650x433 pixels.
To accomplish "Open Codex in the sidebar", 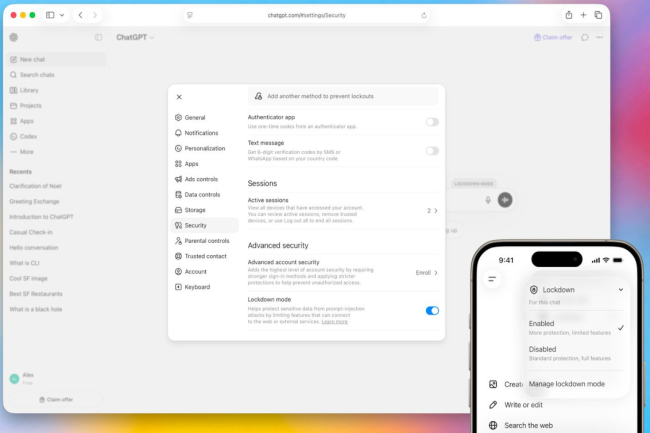I will (x=56, y=136).
